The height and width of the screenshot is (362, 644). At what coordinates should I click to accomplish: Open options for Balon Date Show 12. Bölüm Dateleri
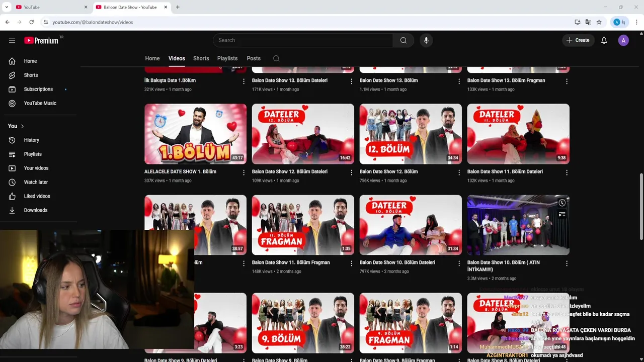(x=351, y=172)
